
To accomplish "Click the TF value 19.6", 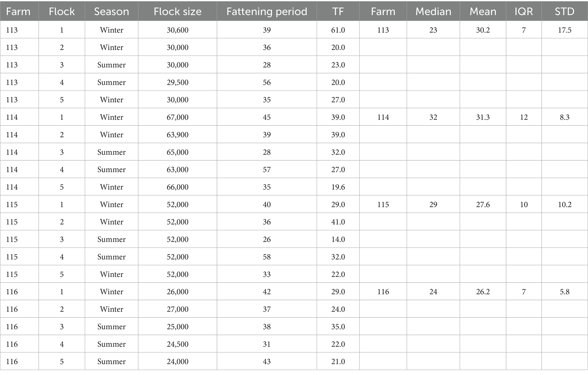I will pyautogui.click(x=338, y=187).
